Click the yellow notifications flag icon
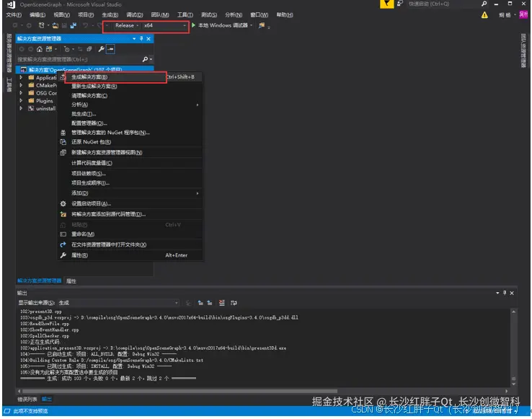 click(x=387, y=4)
